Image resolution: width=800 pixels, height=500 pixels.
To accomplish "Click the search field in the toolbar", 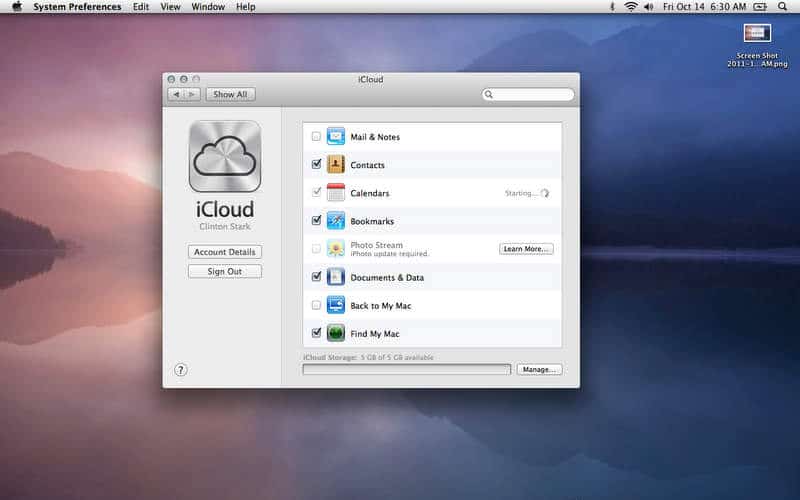I will pyautogui.click(x=530, y=95).
